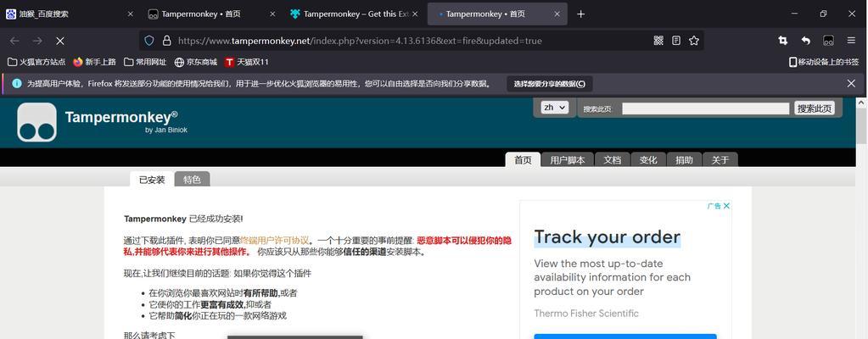
Task: Open the 捐助 navigation tab
Action: 684,160
